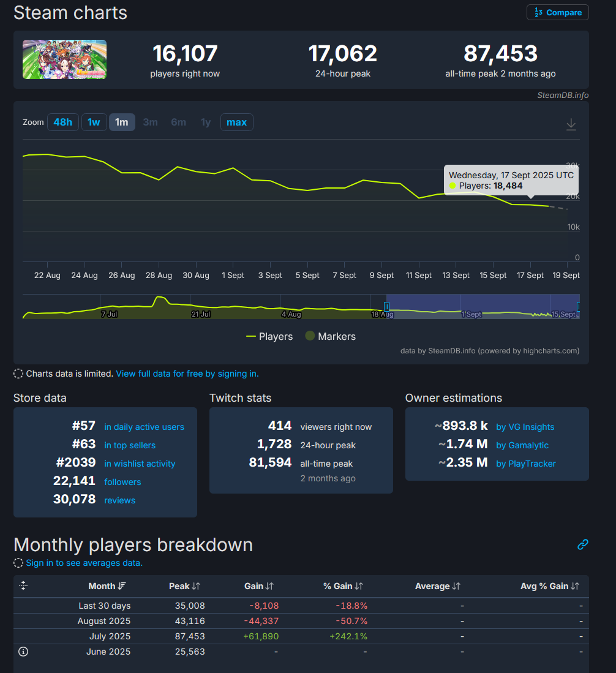Open 'in top sellers' link
This screenshot has height=673, width=616.
[x=130, y=445]
